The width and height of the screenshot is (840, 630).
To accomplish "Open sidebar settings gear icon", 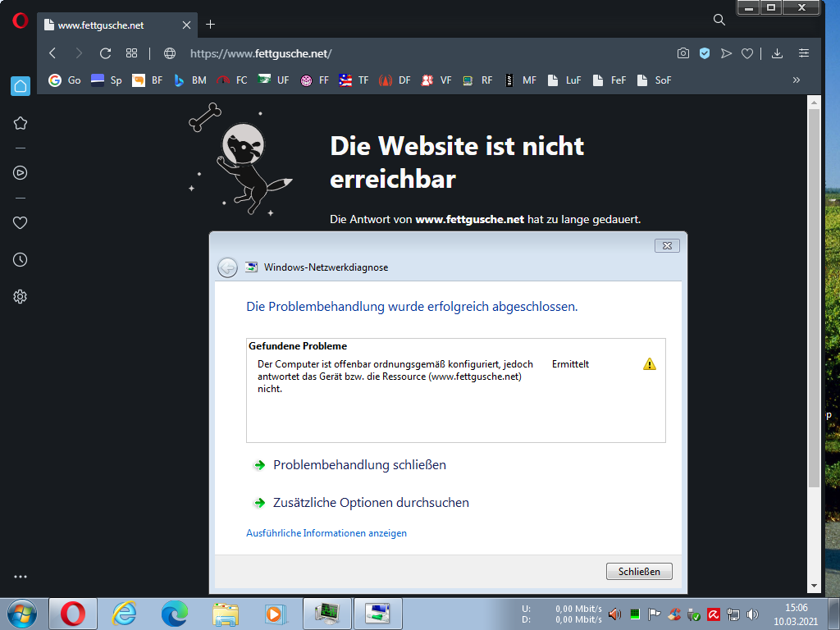I will pyautogui.click(x=21, y=297).
